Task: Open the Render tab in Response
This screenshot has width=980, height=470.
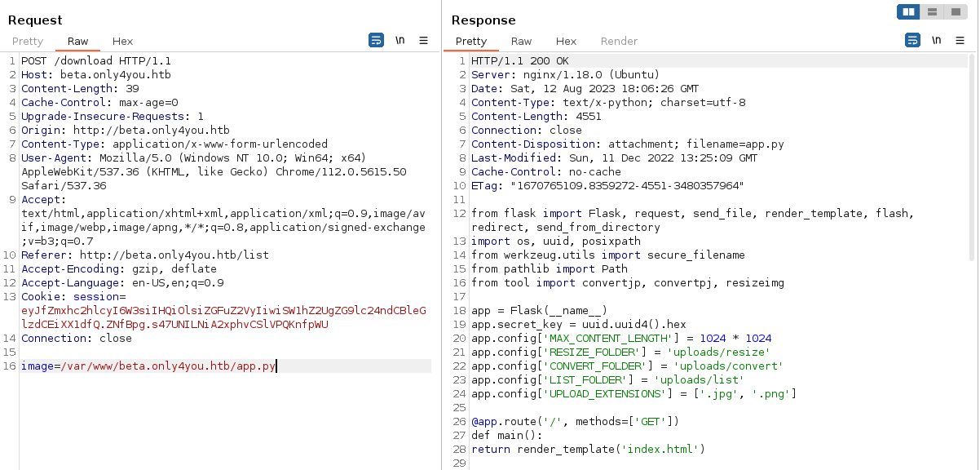Action: (619, 41)
